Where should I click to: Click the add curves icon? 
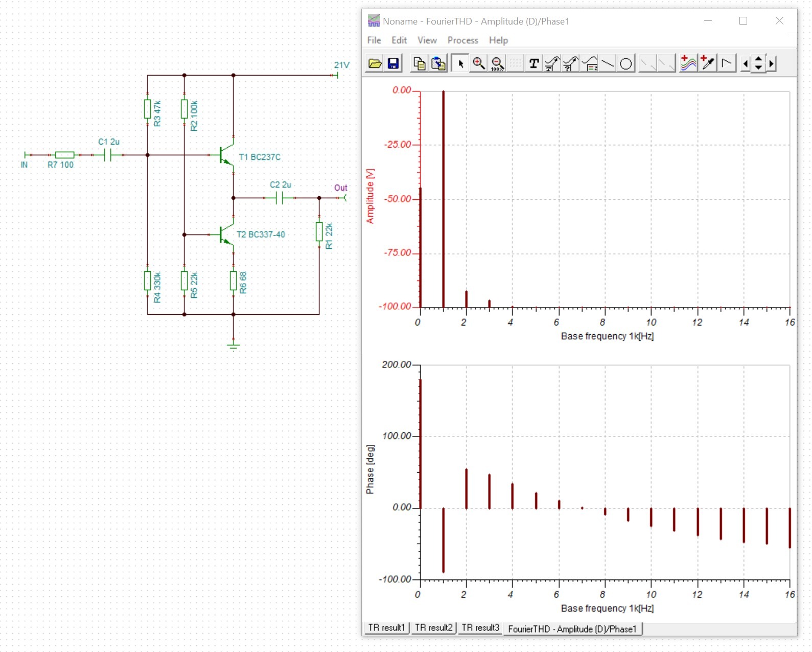click(x=688, y=63)
